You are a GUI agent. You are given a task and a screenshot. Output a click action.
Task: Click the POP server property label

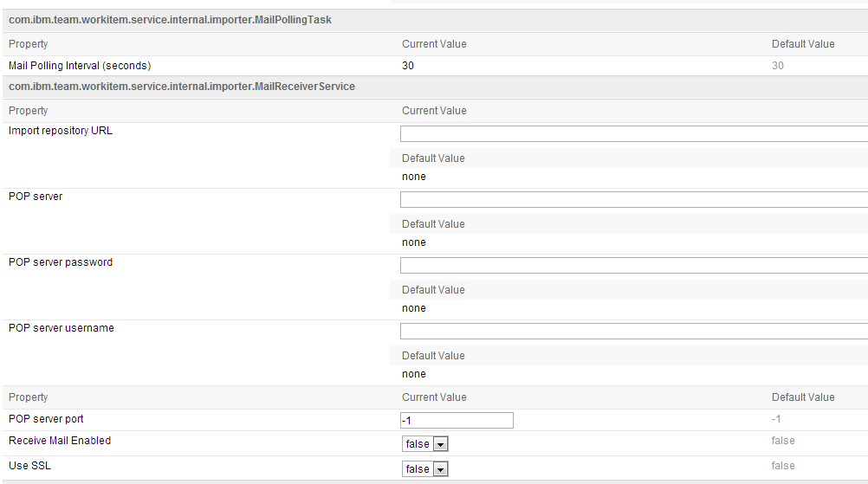36,197
